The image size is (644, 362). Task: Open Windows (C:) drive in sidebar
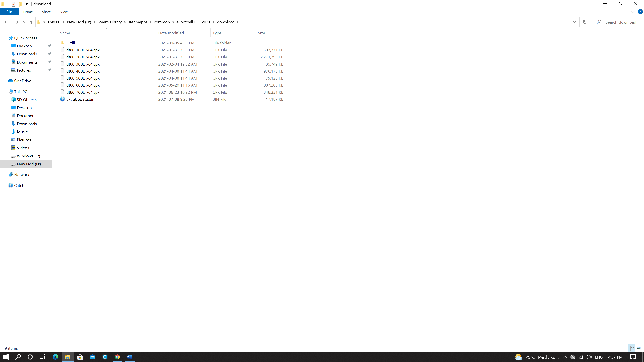click(x=28, y=156)
